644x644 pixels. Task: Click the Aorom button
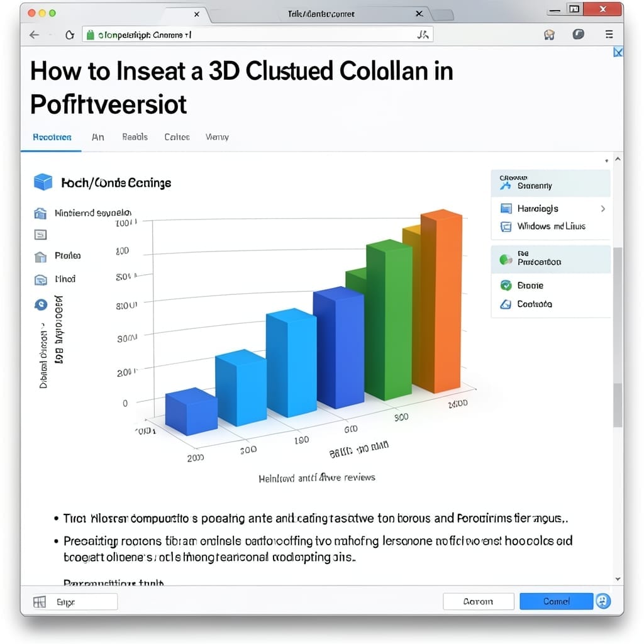coord(479,601)
